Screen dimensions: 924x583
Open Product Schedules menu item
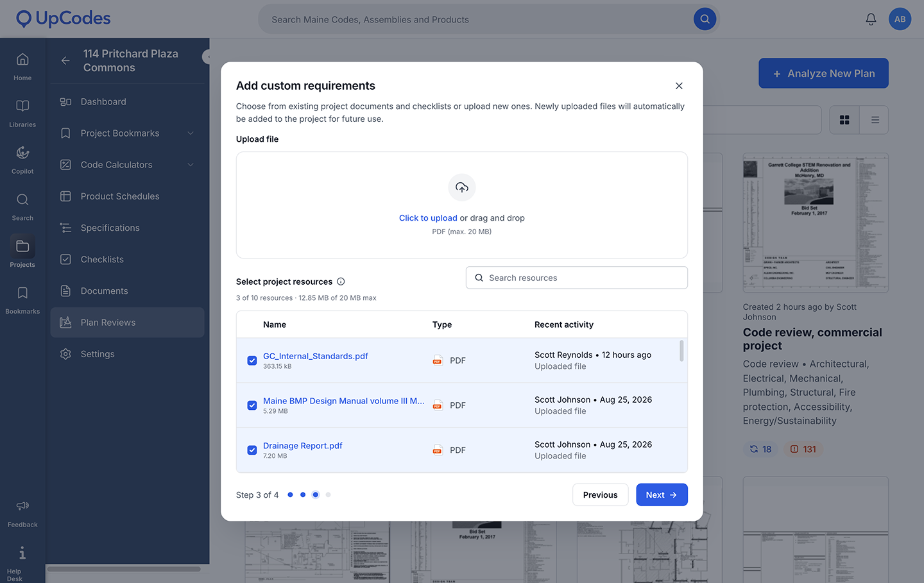tap(127, 196)
